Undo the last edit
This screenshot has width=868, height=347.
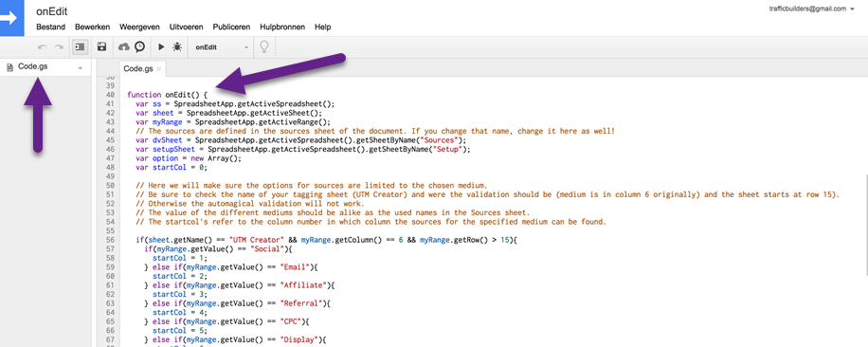(x=43, y=47)
